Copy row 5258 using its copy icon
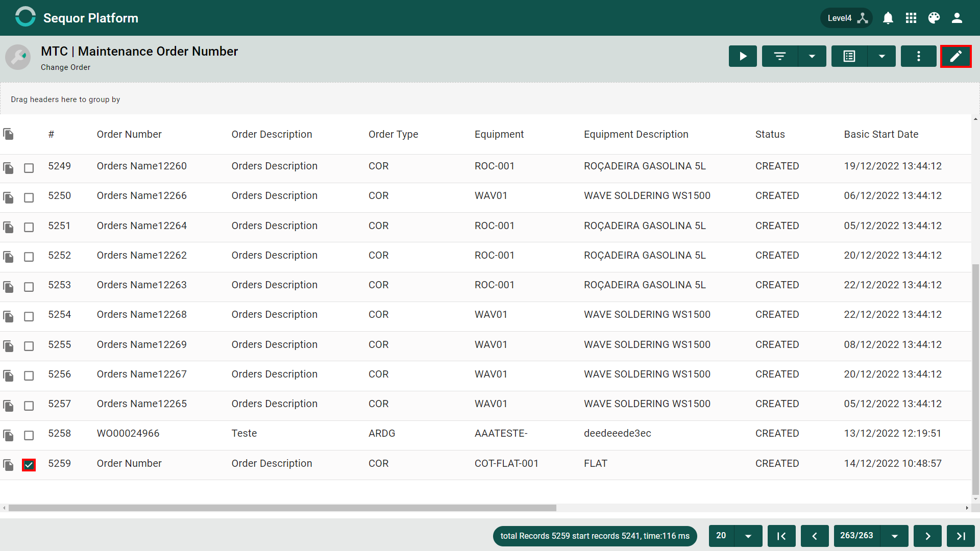 pyautogui.click(x=8, y=435)
